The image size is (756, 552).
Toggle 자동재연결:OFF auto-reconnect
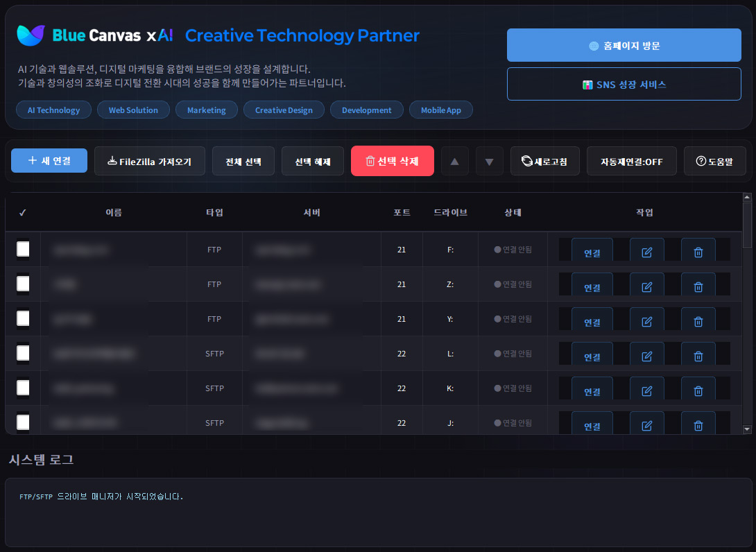pyautogui.click(x=631, y=161)
